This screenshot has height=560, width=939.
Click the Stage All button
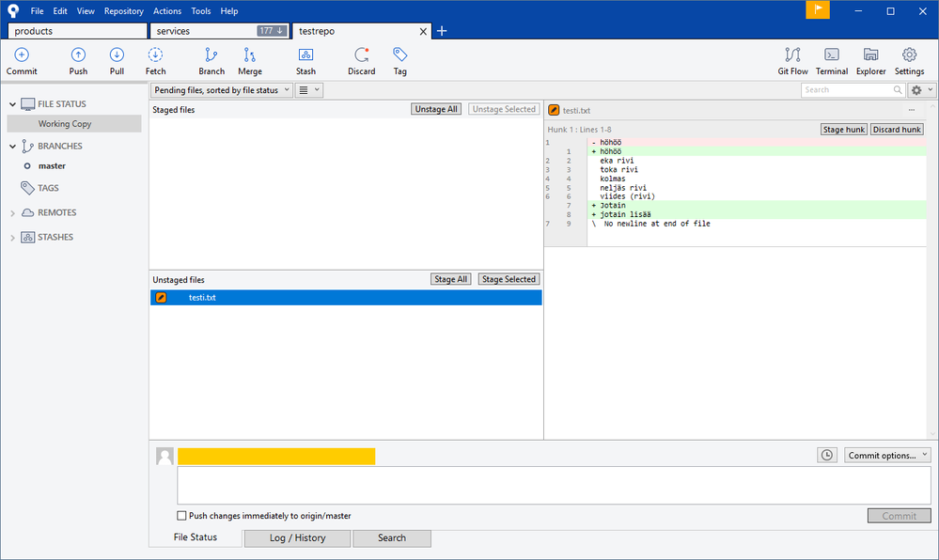(x=451, y=279)
